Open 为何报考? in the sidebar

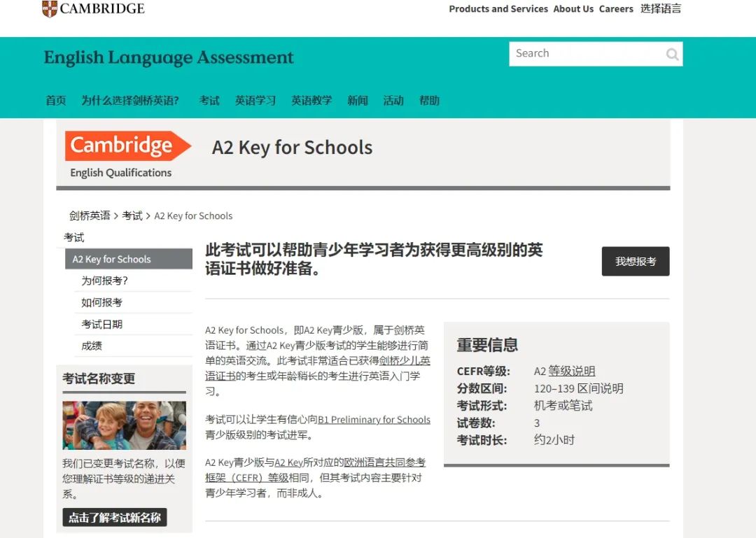[x=104, y=281]
